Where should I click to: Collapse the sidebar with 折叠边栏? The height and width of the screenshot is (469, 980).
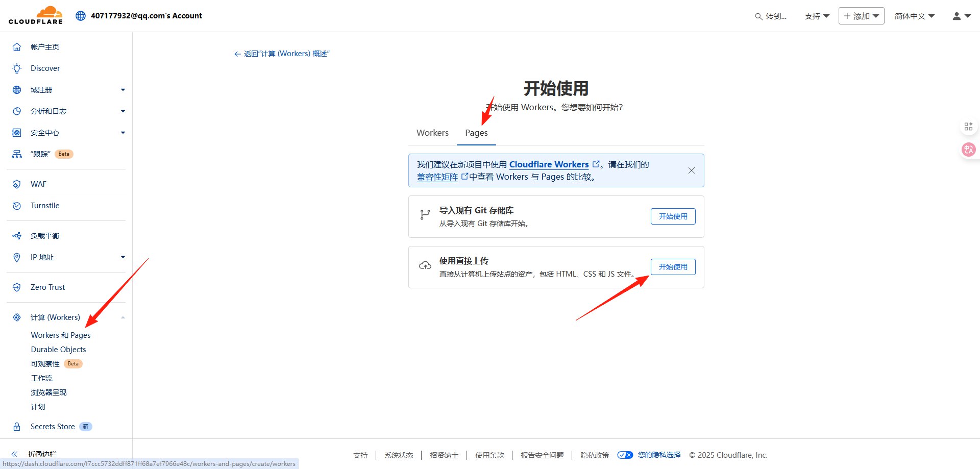[x=42, y=453]
